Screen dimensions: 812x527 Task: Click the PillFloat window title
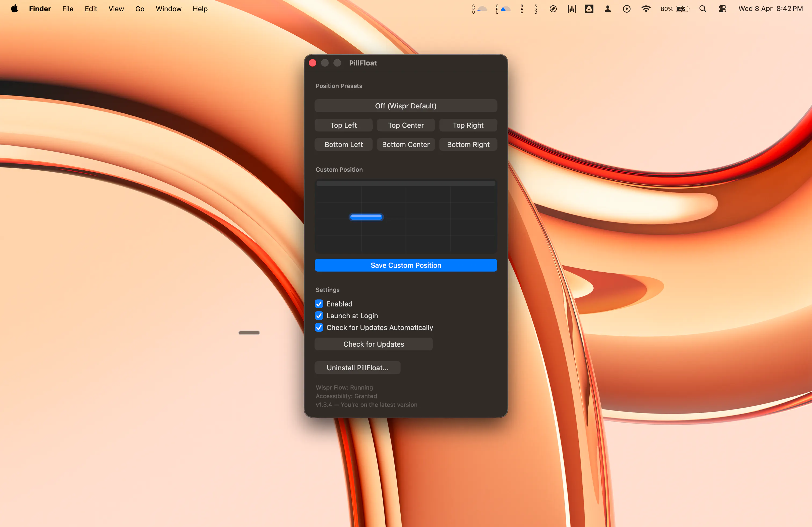point(363,63)
